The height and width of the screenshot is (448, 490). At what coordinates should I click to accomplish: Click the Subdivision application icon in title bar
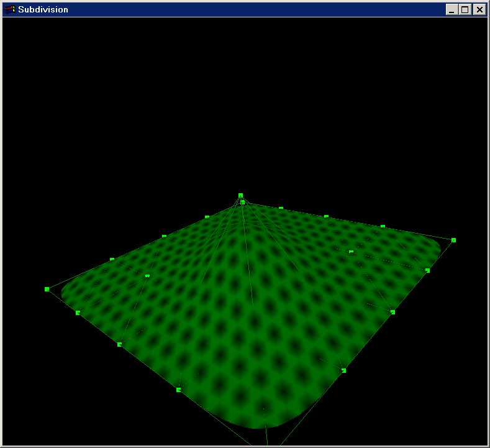tap(9, 9)
